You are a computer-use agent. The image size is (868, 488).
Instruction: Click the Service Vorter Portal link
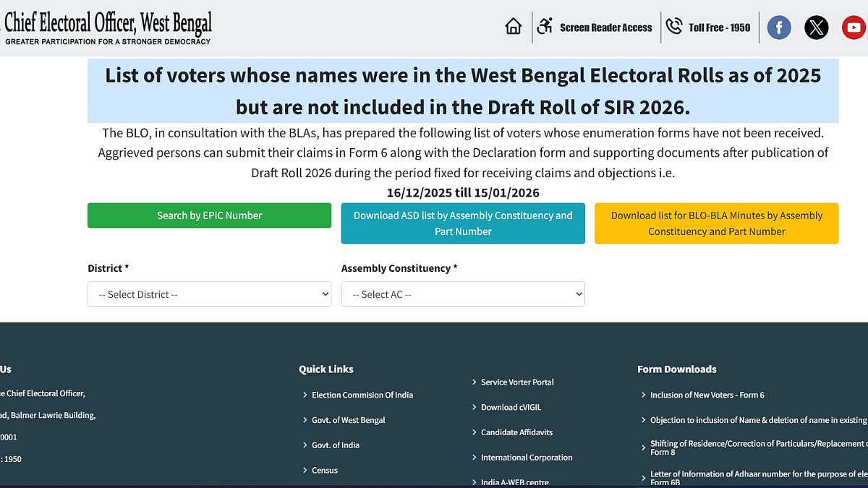[517, 382]
